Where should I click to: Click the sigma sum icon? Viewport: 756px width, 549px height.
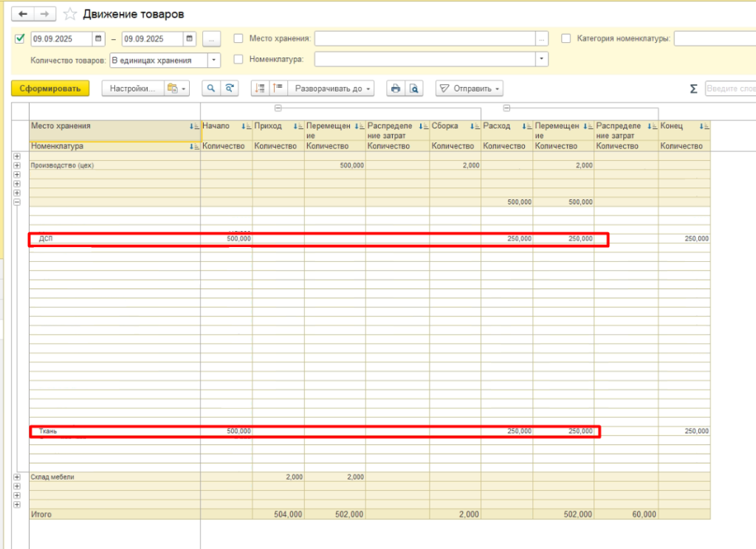click(x=693, y=89)
